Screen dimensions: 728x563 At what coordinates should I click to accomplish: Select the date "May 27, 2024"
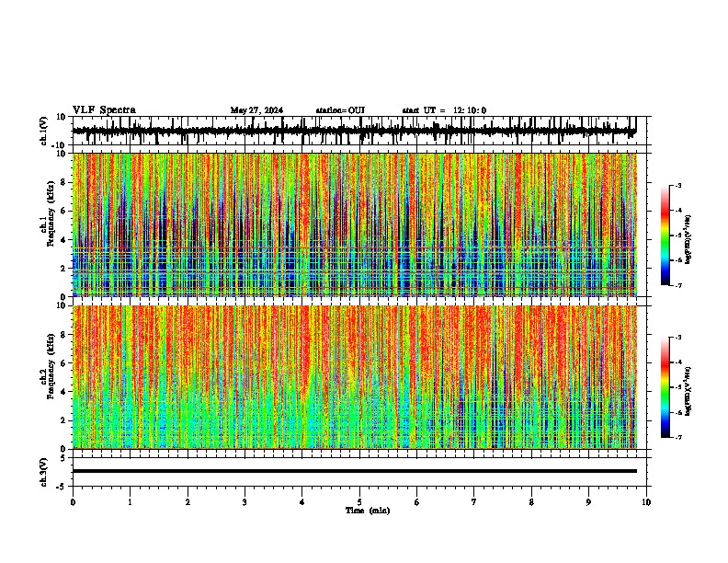(x=256, y=110)
